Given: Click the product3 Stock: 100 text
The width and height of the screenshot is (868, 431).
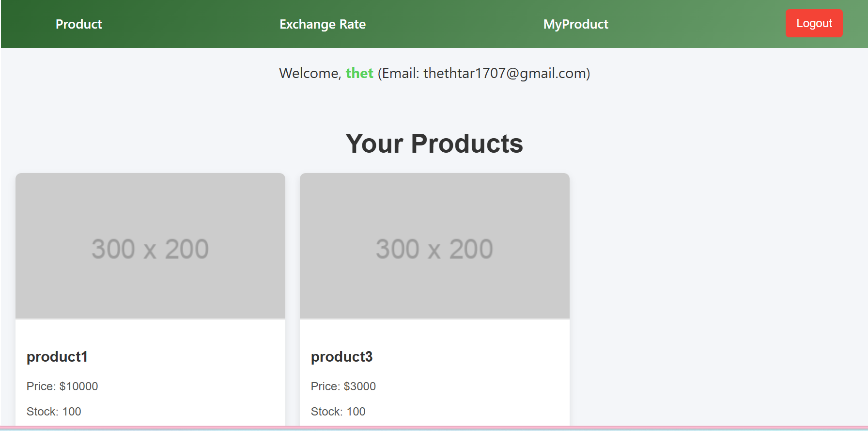Looking at the screenshot, I should pos(338,412).
